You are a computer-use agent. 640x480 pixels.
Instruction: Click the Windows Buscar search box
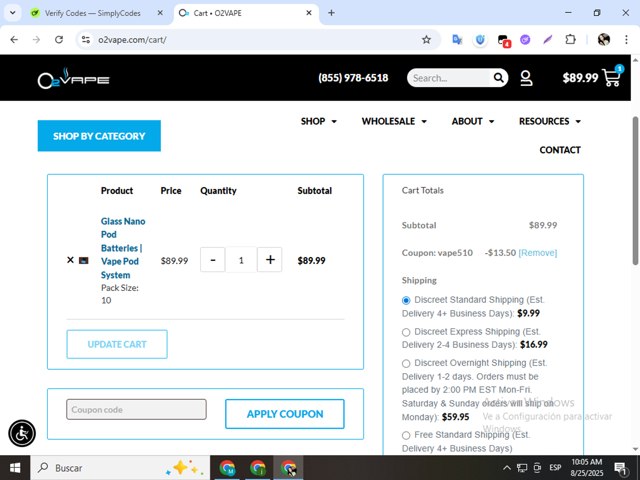click(x=120, y=468)
